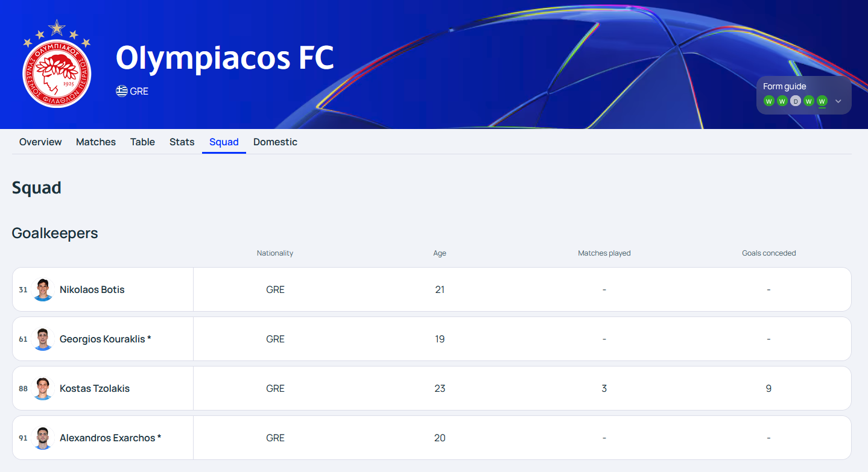Image resolution: width=868 pixels, height=472 pixels.
Task: Open Alexandros Exarchos player name link
Action: click(x=107, y=438)
